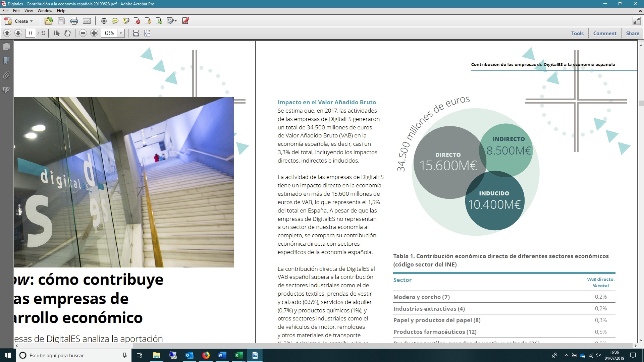Click the vertical scrollbar thumb
Image resolution: width=644 pixels, height=362 pixels.
(x=641, y=104)
